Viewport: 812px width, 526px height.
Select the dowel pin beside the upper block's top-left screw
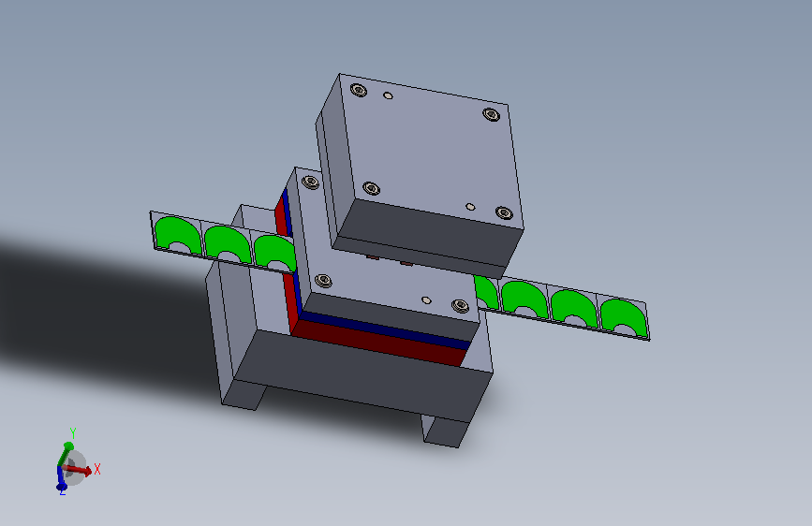388,95
